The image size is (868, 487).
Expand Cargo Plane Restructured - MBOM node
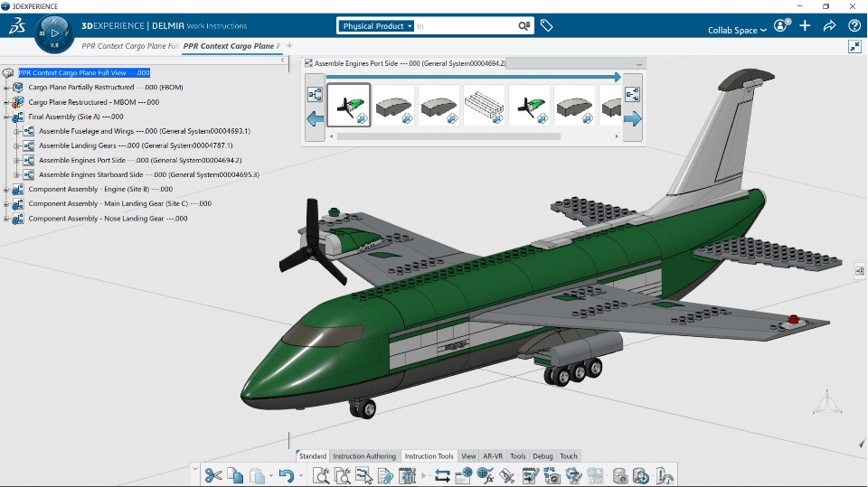point(6,102)
